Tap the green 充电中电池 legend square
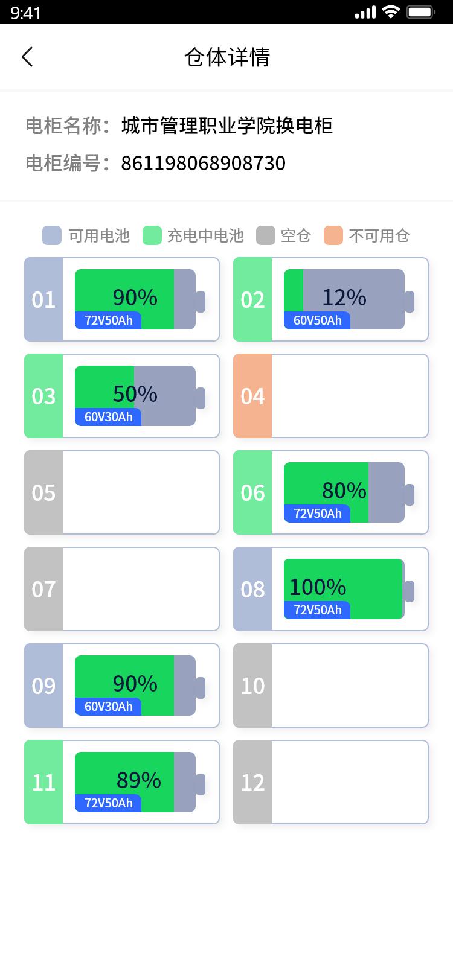453x980 pixels. point(150,235)
